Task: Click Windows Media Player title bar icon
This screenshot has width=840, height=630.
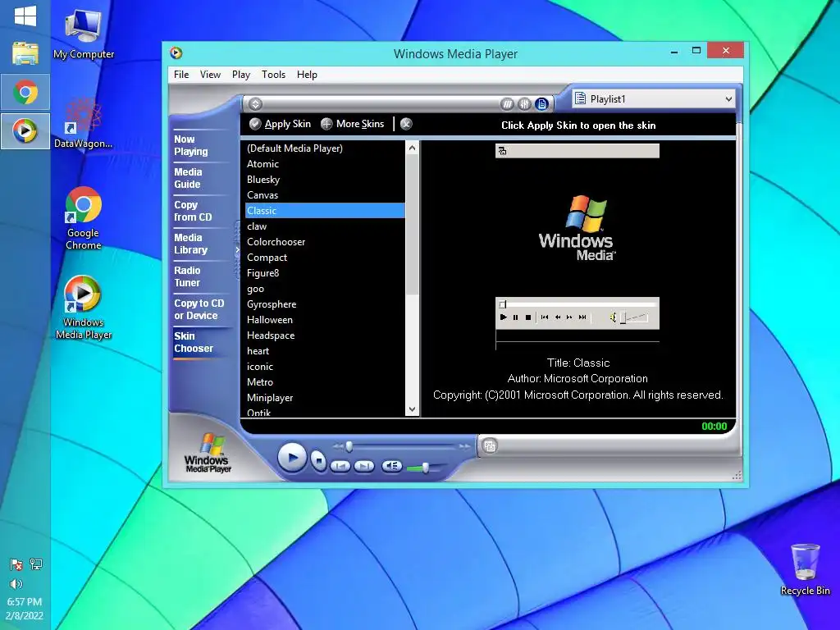Action: tap(176, 52)
